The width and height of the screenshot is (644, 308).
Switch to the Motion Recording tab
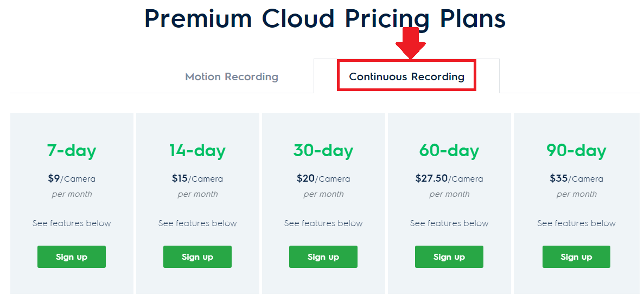click(232, 77)
